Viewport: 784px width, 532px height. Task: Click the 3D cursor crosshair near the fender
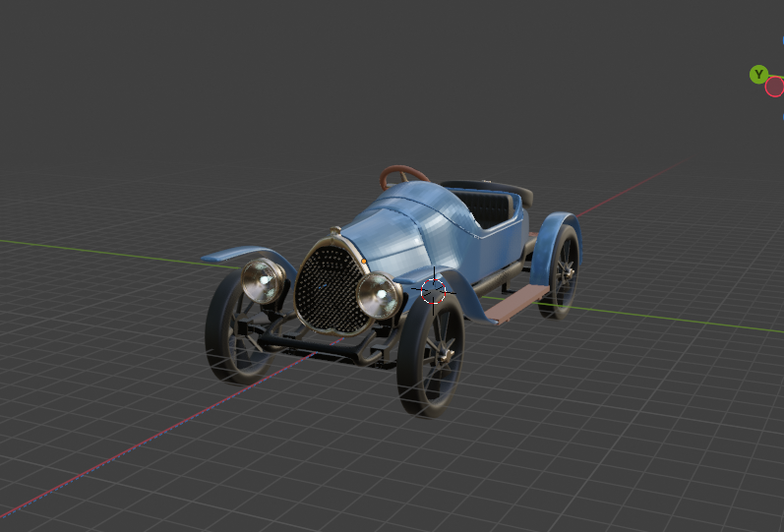tap(433, 291)
